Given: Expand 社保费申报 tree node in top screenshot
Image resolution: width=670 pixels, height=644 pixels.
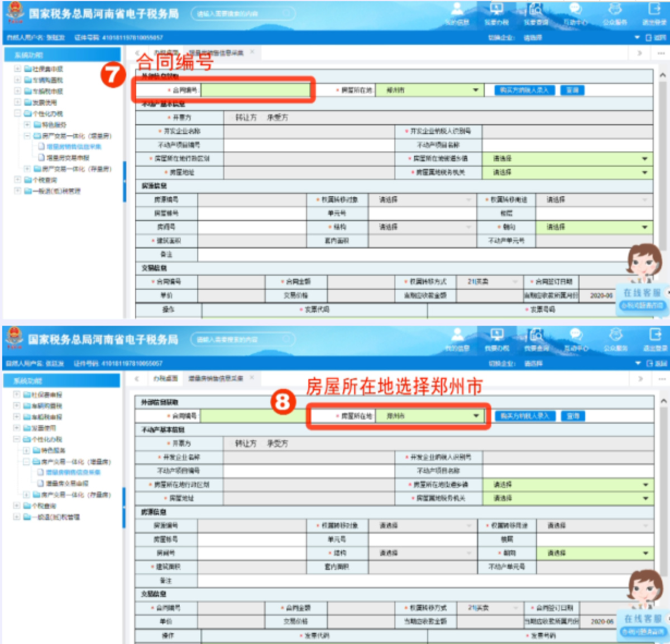Looking at the screenshot, I should pos(17,69).
